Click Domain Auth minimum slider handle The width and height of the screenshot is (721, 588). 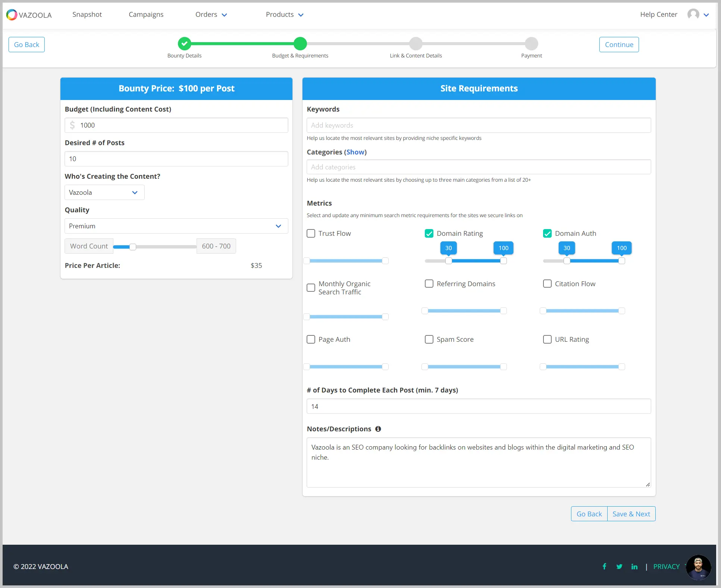(x=567, y=261)
